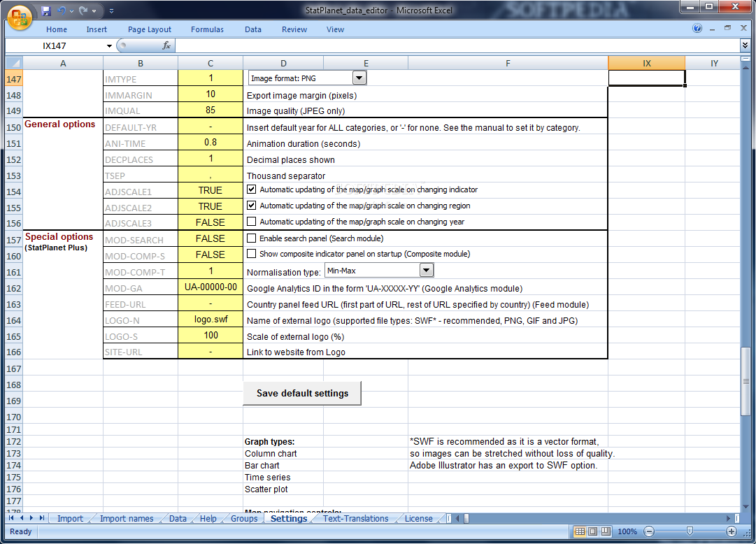Image resolution: width=756 pixels, height=544 pixels.
Task: Switch to Normal view icon
Action: click(580, 531)
